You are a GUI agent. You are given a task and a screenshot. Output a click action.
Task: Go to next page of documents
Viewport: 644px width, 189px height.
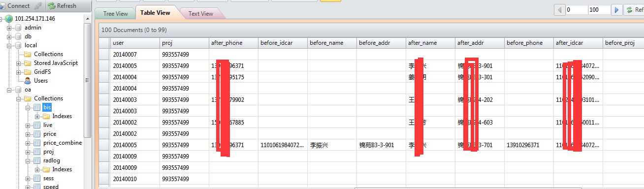coord(617,10)
